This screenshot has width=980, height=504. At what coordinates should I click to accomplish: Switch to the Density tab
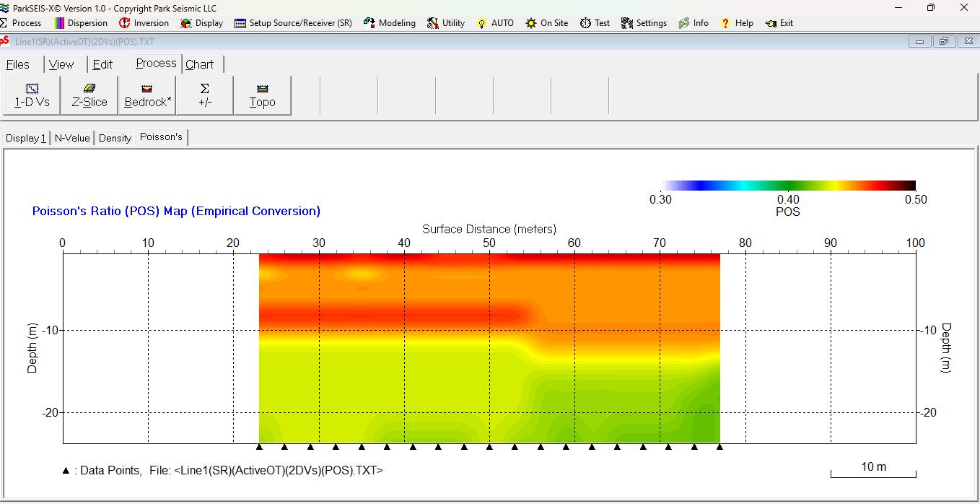[115, 138]
